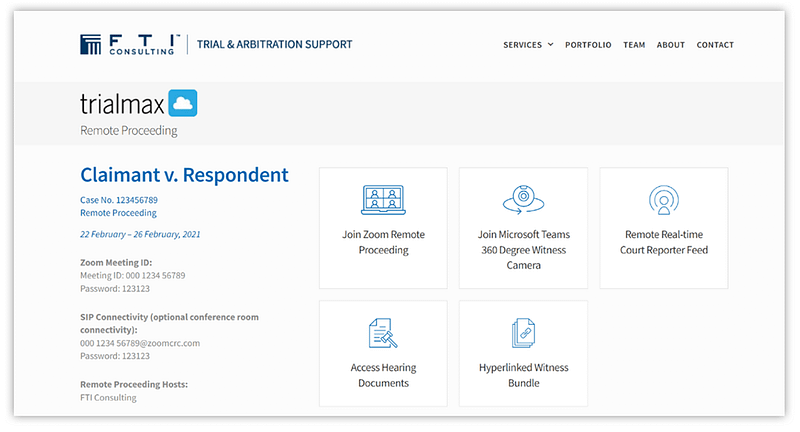Open Hyperlinked Witness Bundle link
The image size is (800, 432).
pyautogui.click(x=523, y=353)
